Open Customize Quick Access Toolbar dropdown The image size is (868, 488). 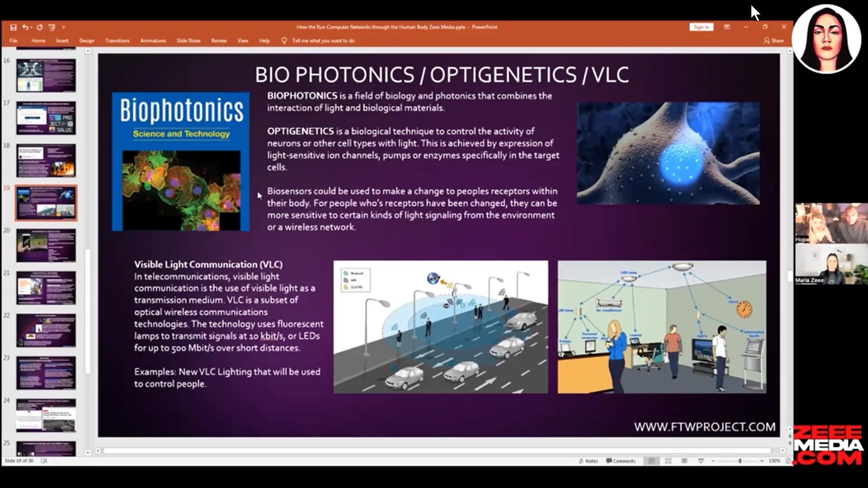click(63, 27)
